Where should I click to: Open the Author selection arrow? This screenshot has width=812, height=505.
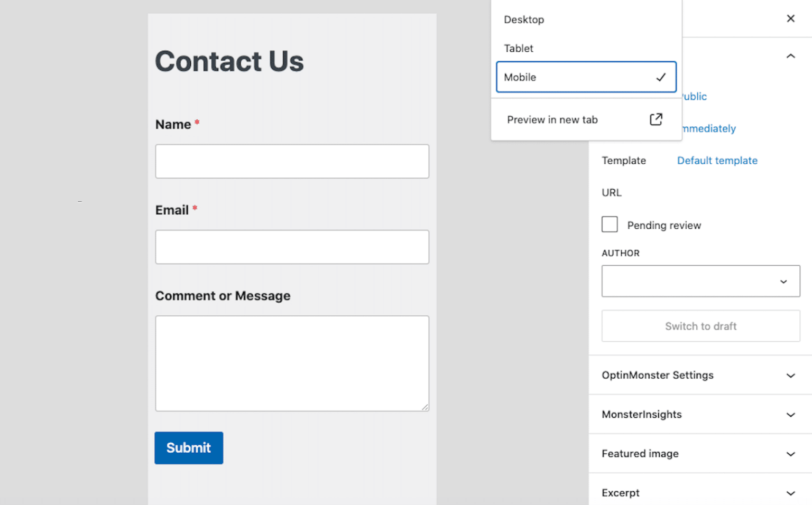pos(783,281)
